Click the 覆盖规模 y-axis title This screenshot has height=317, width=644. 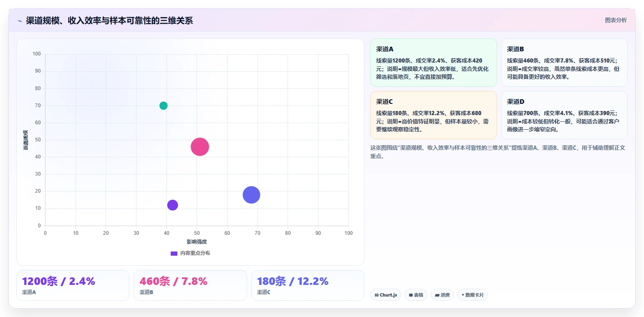point(26,140)
